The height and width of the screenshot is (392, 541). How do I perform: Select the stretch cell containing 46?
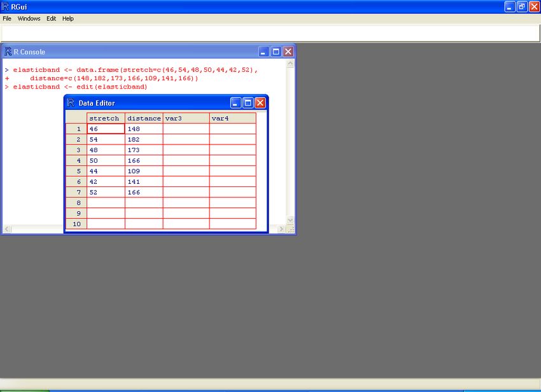(x=106, y=129)
